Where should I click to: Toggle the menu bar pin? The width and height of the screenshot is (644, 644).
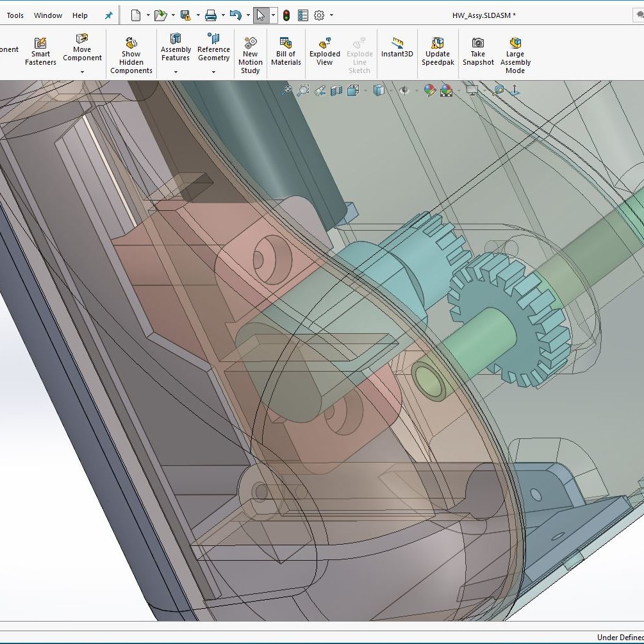click(108, 15)
